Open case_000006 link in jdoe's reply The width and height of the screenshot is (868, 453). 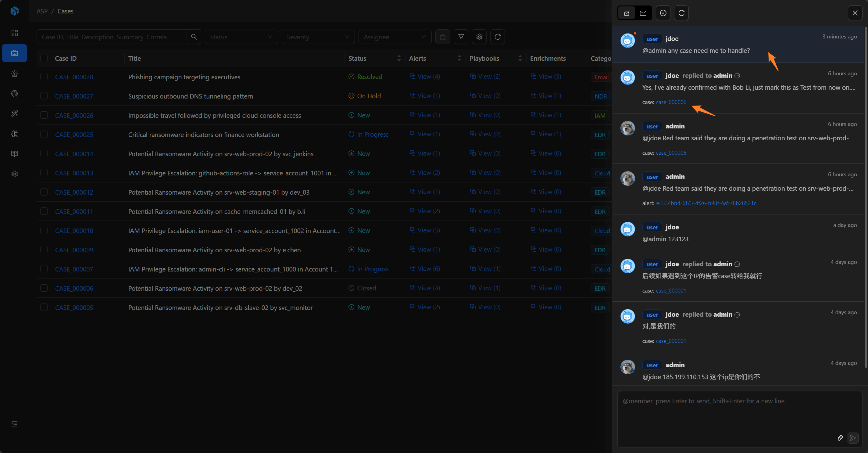click(671, 102)
